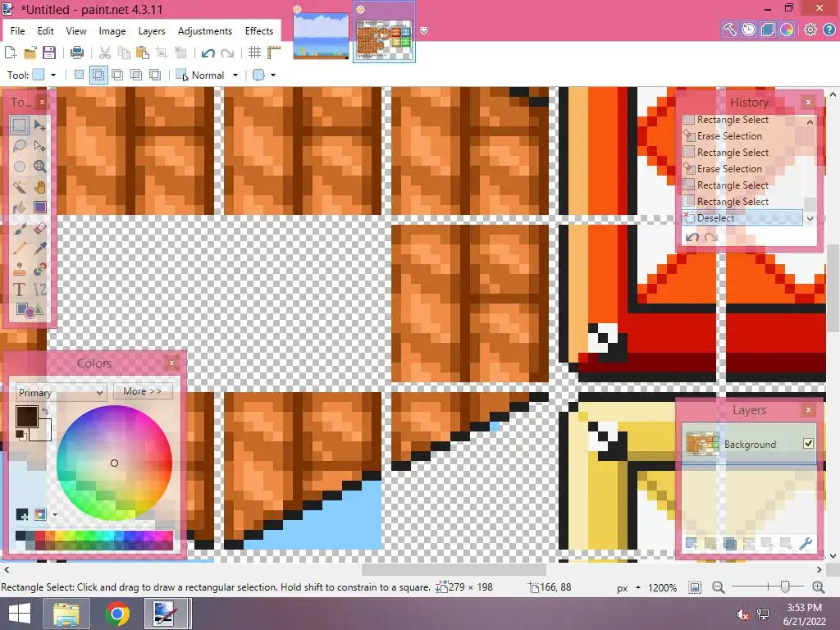Select the Paintbrush tool

pyautogui.click(x=20, y=228)
